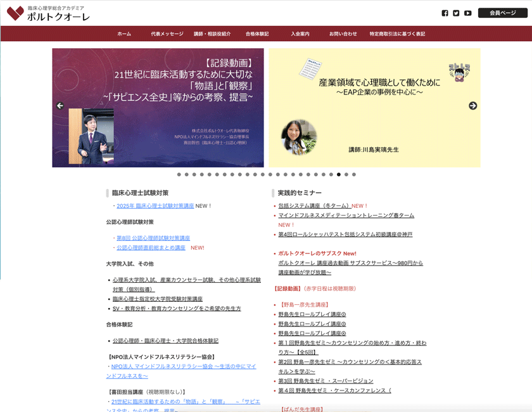532x412 pixels.
Task: Open 第8回 公認心理師試験対策講座 link
Action: 153,238
